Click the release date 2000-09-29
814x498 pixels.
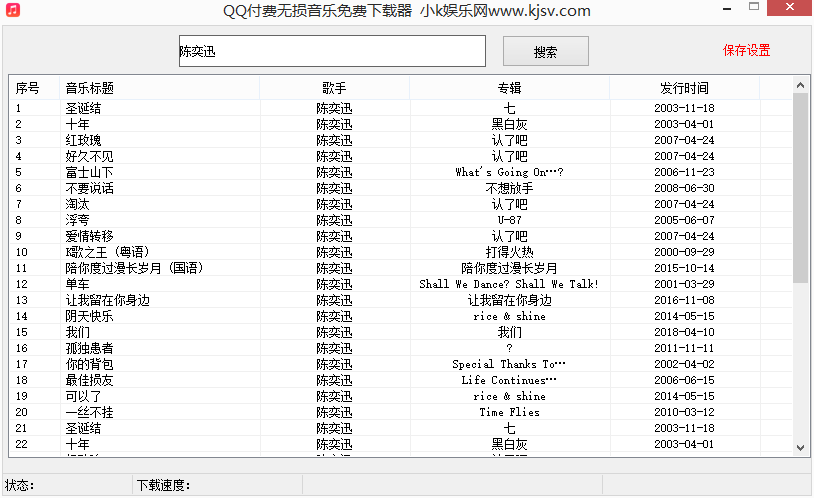point(684,252)
